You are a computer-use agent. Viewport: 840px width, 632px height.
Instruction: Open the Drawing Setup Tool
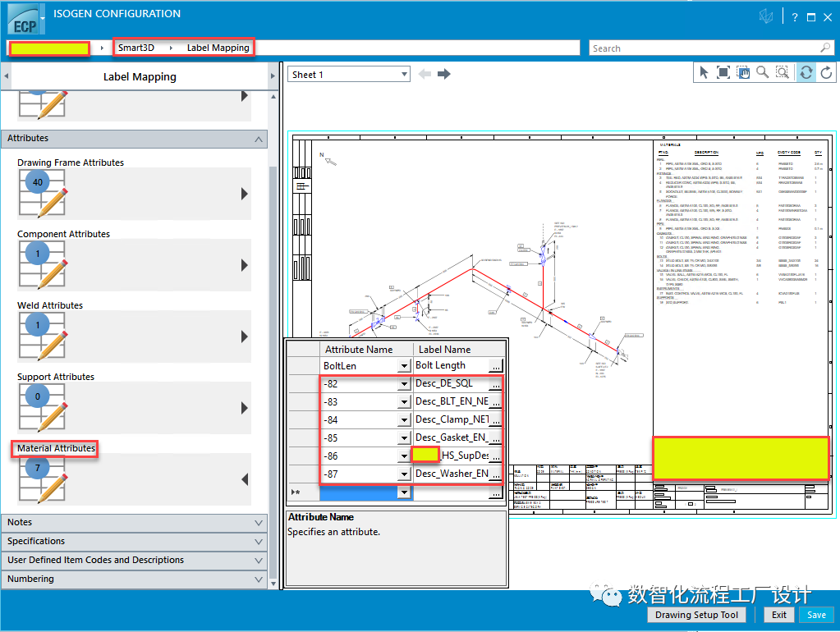[x=696, y=615]
